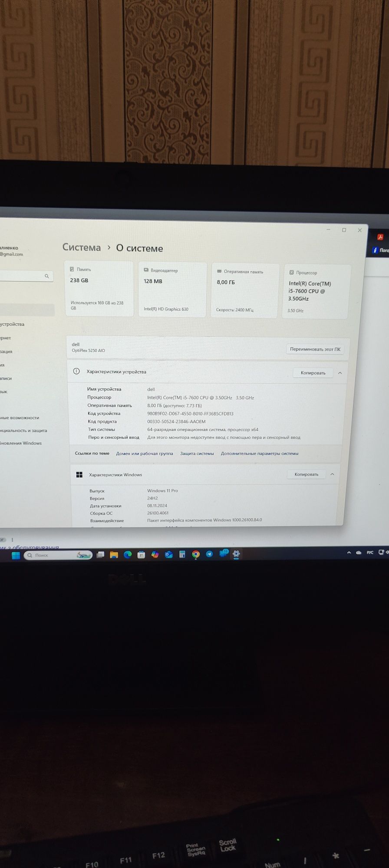Select the Settings sidebar item ending in 'зык'
This screenshot has height=868, width=389.
[x=4, y=391]
